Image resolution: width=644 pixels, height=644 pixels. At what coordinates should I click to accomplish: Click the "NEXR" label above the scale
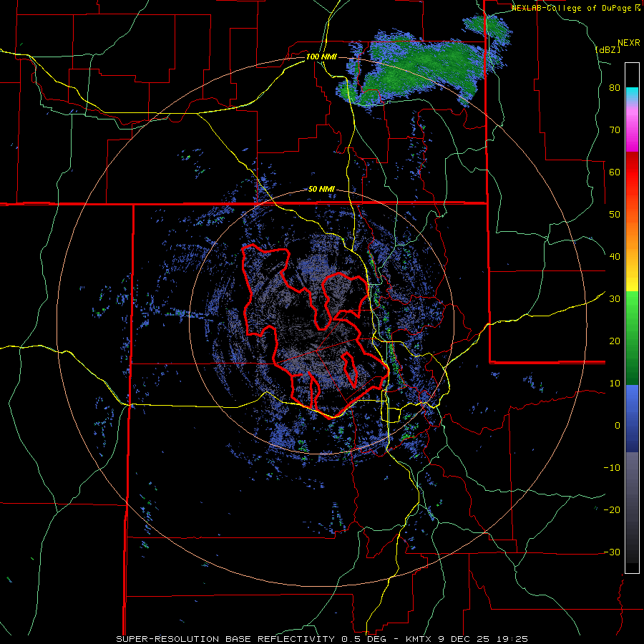629,43
